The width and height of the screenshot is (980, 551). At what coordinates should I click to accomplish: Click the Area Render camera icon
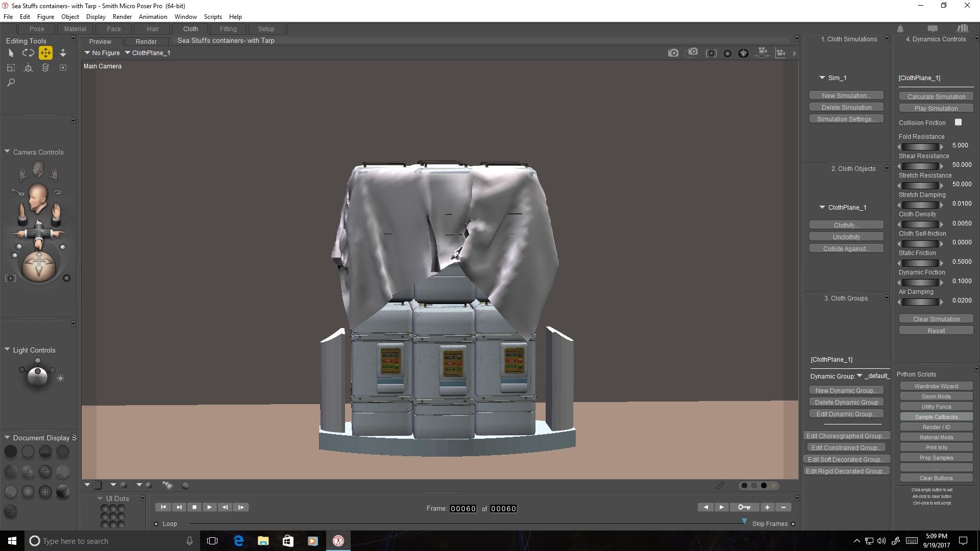692,53
